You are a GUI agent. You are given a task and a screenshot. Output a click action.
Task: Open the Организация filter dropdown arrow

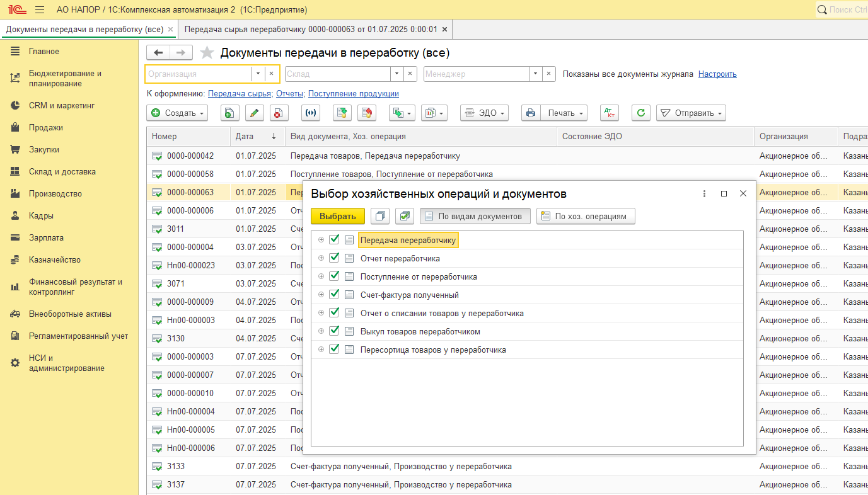point(258,74)
